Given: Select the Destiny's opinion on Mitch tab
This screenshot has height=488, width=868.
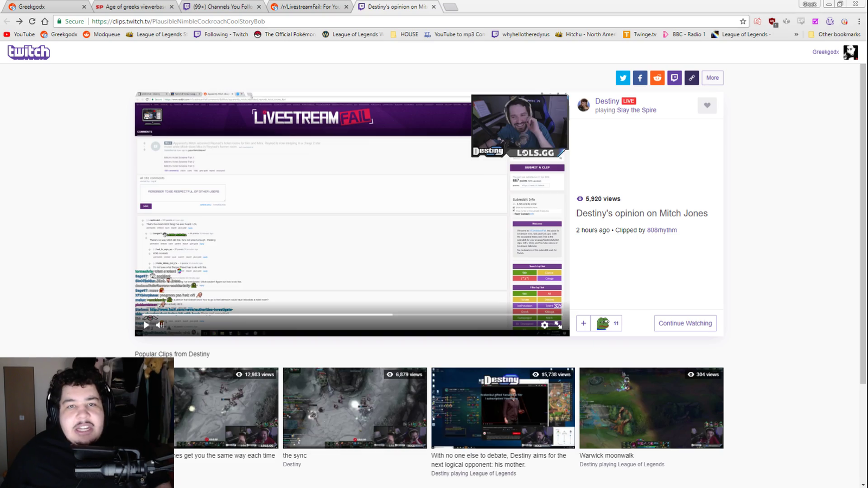Looking at the screenshot, I should 397,7.
